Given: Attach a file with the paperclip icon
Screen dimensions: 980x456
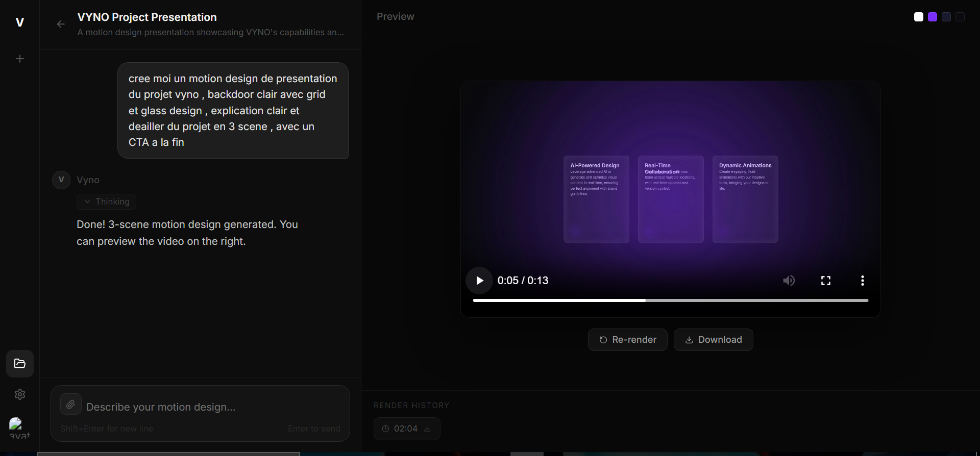Looking at the screenshot, I should coord(71,404).
